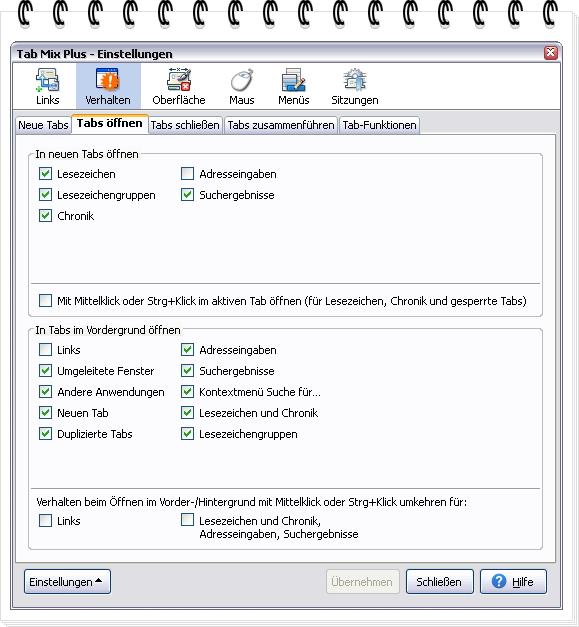Switch to the Neue Tabs tab
Viewport: 579px width, 627px height.
click(43, 125)
